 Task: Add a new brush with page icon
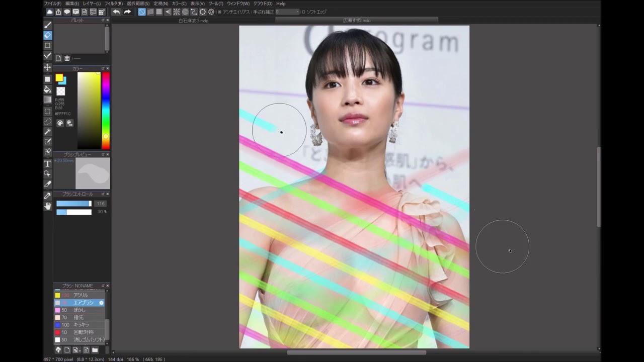click(67, 350)
